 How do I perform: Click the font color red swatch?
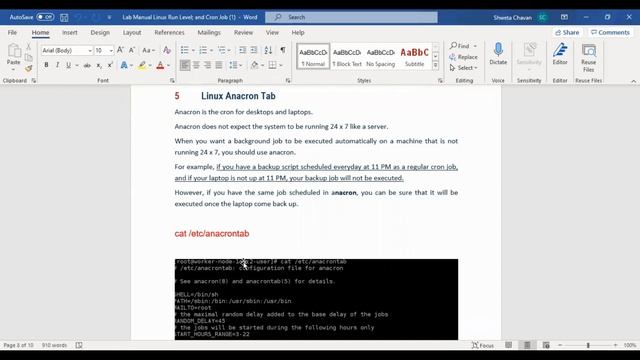coord(160,65)
